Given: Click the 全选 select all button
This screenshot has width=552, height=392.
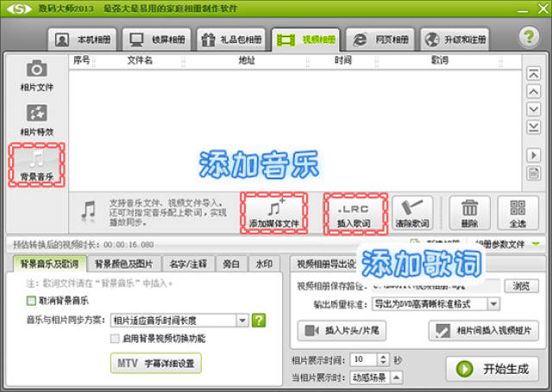Looking at the screenshot, I should click(517, 213).
